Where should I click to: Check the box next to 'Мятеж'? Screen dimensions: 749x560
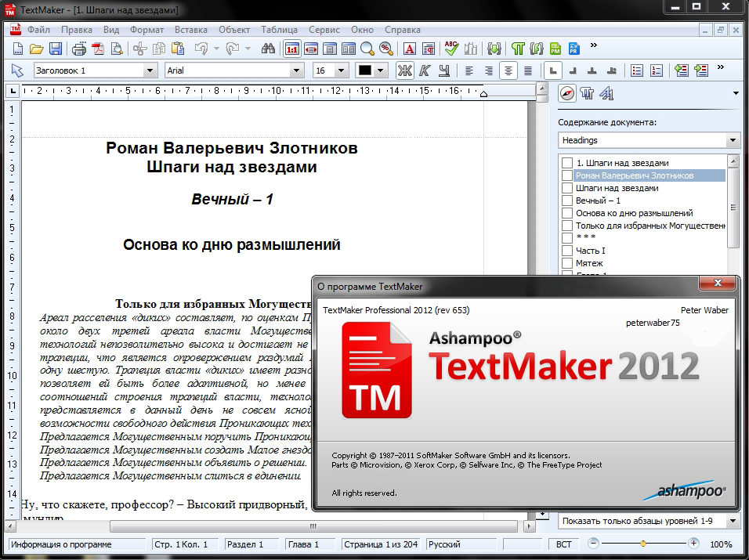567,263
